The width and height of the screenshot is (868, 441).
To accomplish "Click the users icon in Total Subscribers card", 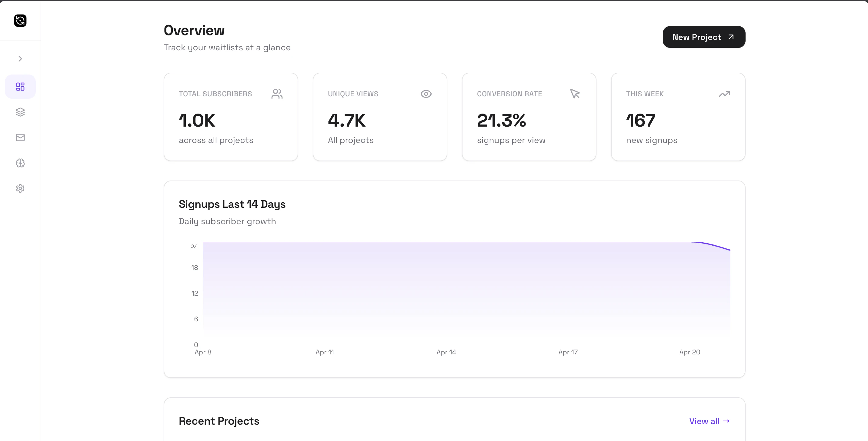I will pyautogui.click(x=277, y=94).
